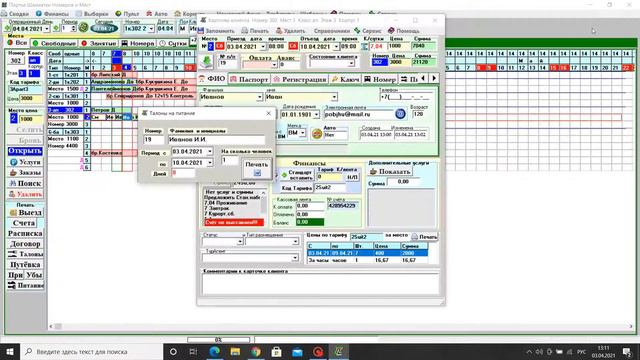Click the Счета print button
The width and height of the screenshot is (640, 360).
24,223
